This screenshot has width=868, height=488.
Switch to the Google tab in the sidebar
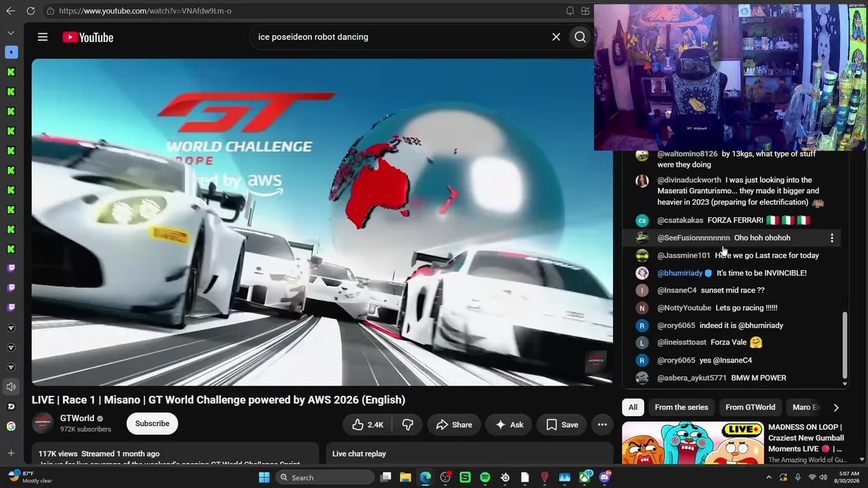point(11,426)
